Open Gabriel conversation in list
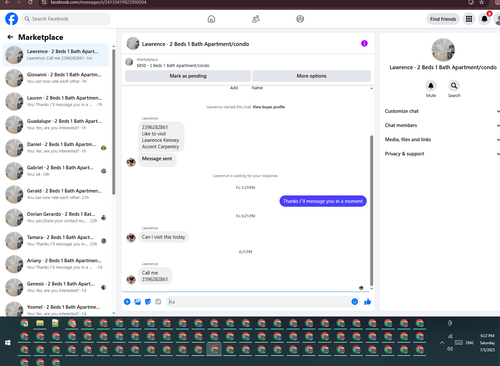The image size is (500, 366). pos(56,171)
